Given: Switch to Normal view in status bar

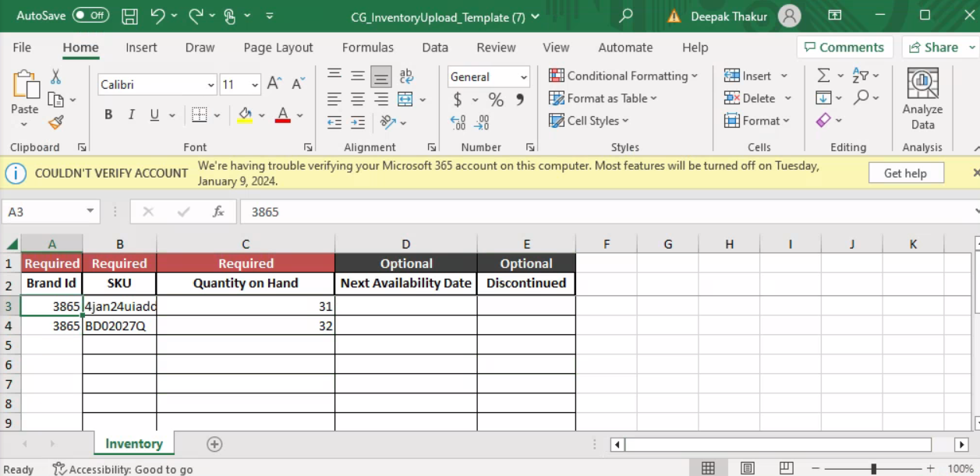Looking at the screenshot, I should point(708,468).
